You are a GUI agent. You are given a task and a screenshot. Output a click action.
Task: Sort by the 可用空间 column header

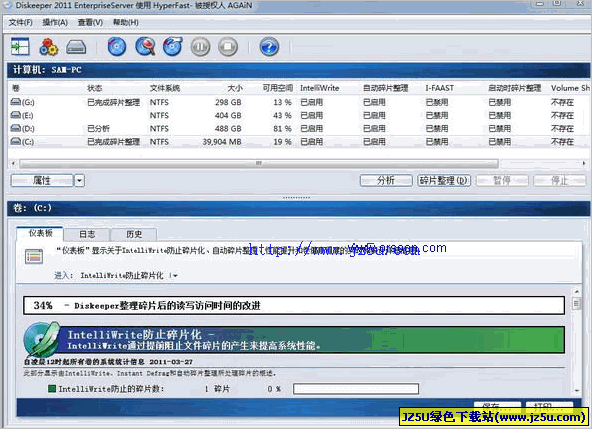[x=278, y=88]
